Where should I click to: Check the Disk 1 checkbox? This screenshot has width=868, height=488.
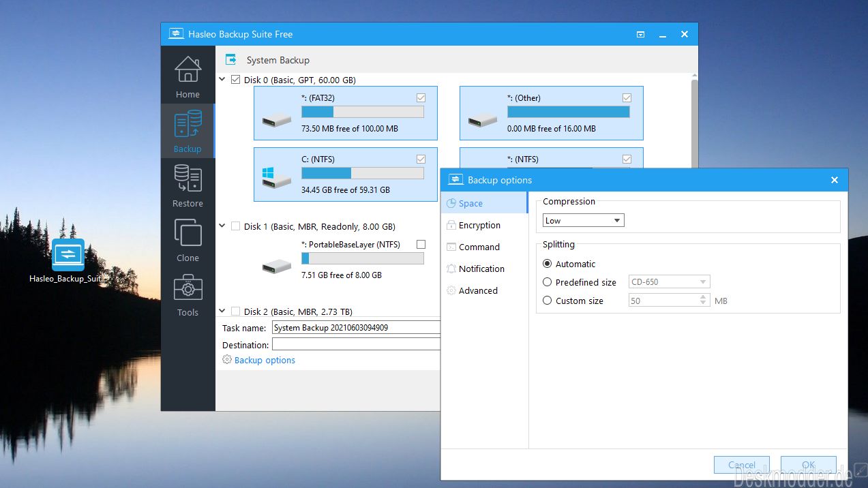pos(236,226)
